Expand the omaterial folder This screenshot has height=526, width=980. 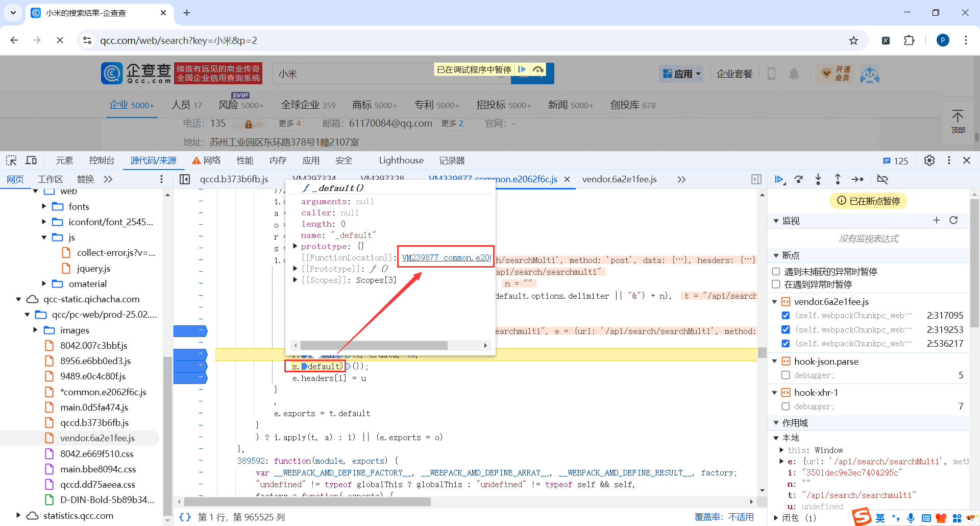pyautogui.click(x=44, y=283)
